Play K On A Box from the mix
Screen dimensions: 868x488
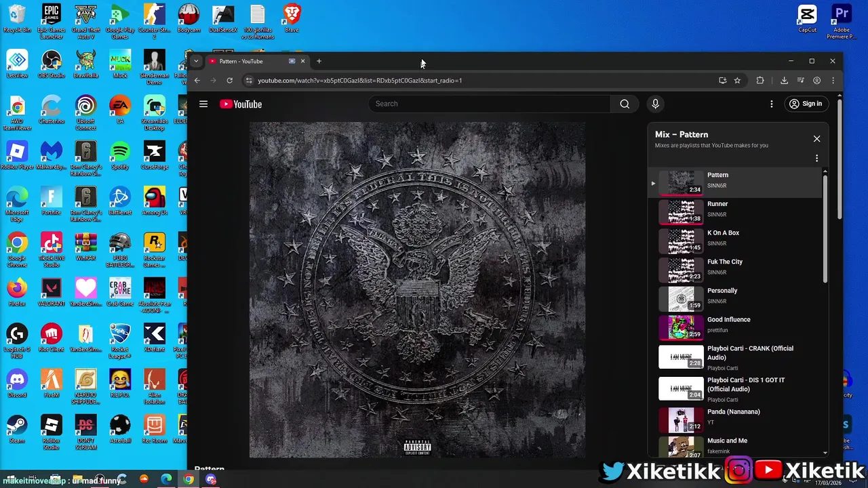pos(736,240)
